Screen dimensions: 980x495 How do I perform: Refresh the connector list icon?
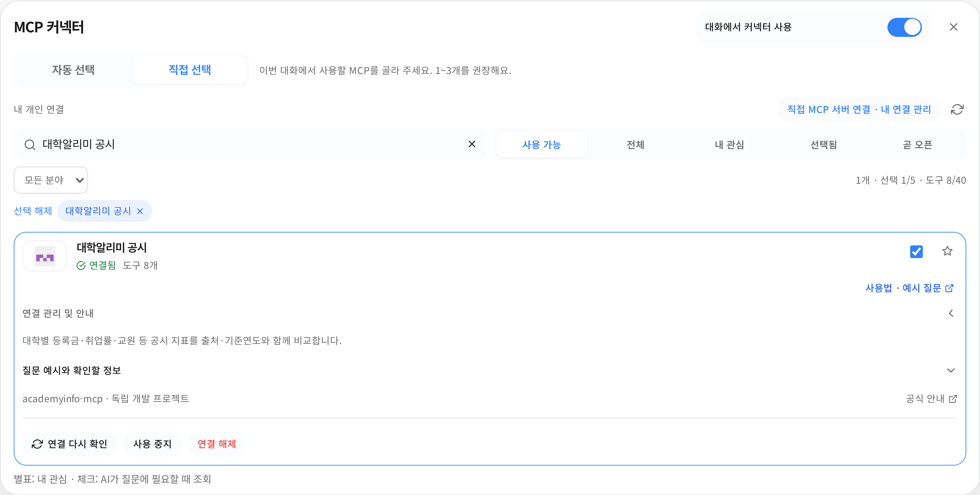click(x=957, y=109)
